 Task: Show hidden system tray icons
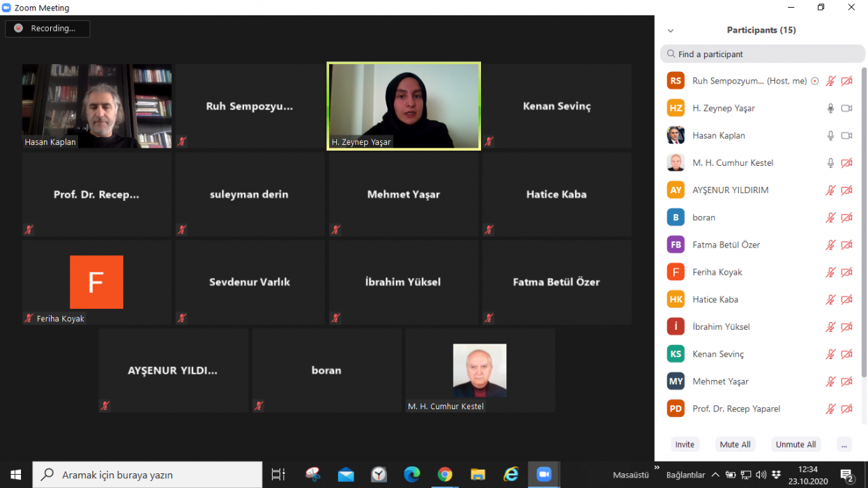(x=715, y=475)
